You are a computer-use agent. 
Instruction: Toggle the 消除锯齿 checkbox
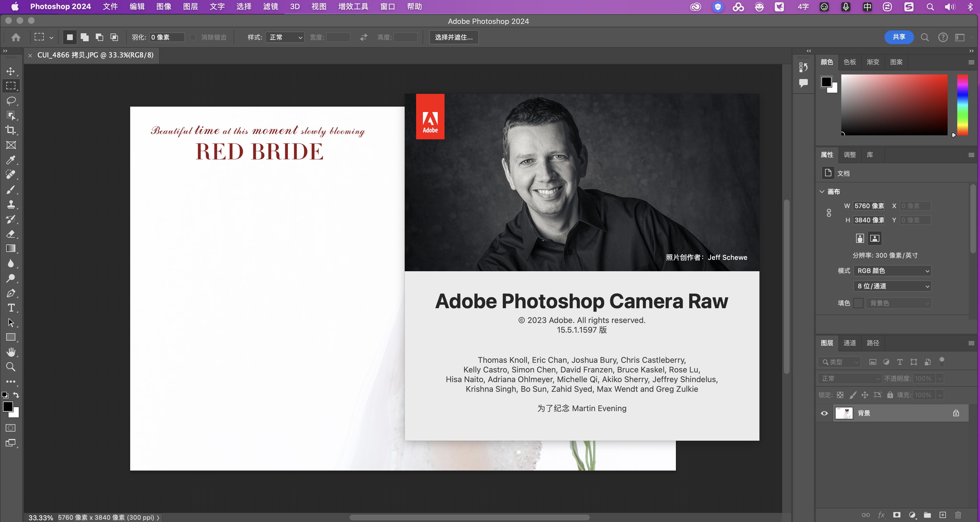(193, 37)
